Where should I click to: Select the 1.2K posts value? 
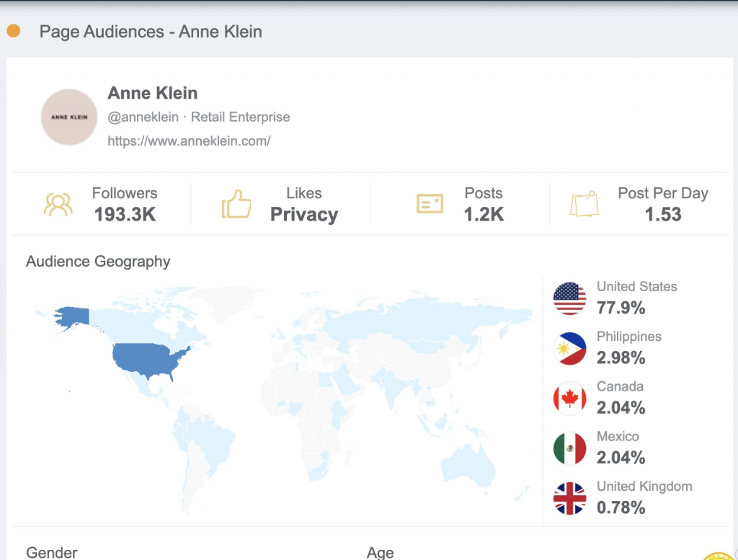coord(484,215)
